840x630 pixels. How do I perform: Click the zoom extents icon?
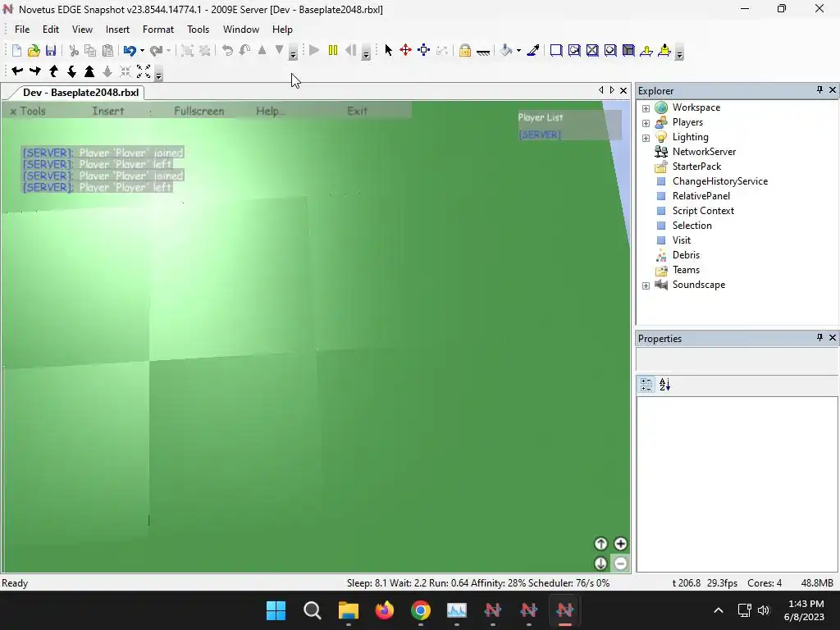coord(144,71)
